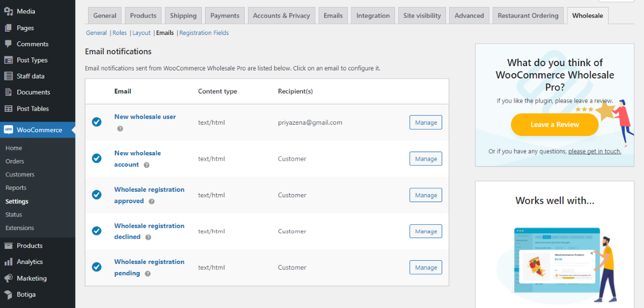This screenshot has height=308, width=644.
Task: Open the Wholesale registration pending email link
Action: (149, 267)
